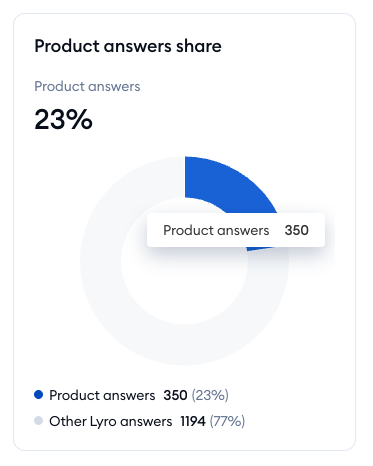
Task: Click the (77%) percentage in the legend
Action: coord(227,421)
